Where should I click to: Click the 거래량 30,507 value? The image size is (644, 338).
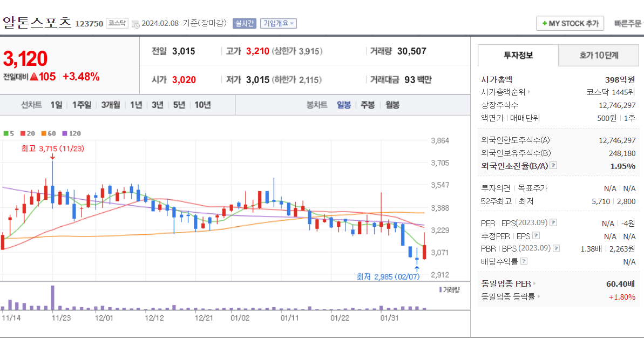click(x=412, y=51)
